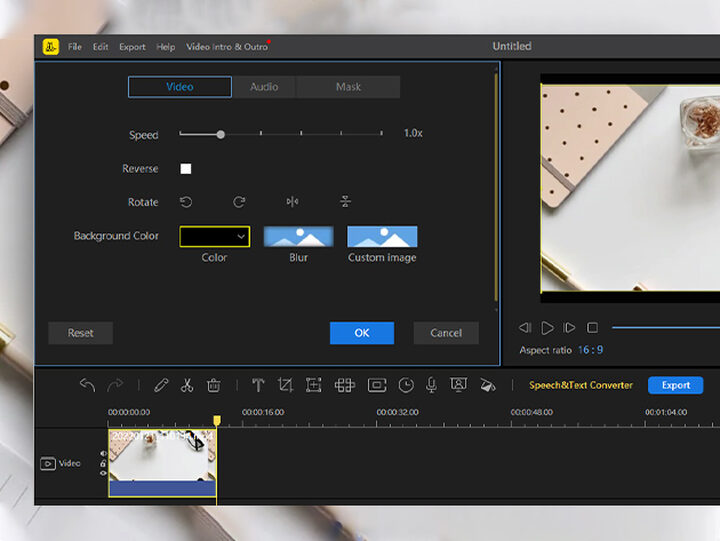The height and width of the screenshot is (541, 720).
Task: Click the Reset button
Action: coord(80,333)
